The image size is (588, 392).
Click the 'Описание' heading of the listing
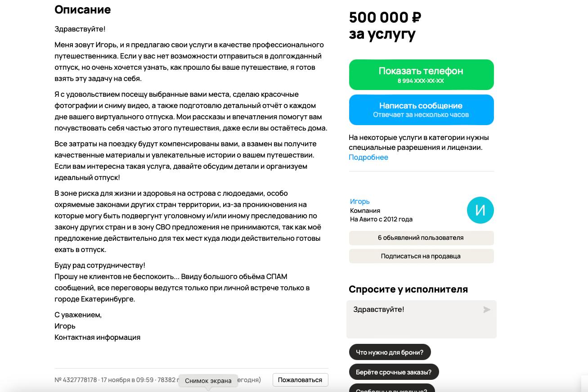pyautogui.click(x=82, y=9)
